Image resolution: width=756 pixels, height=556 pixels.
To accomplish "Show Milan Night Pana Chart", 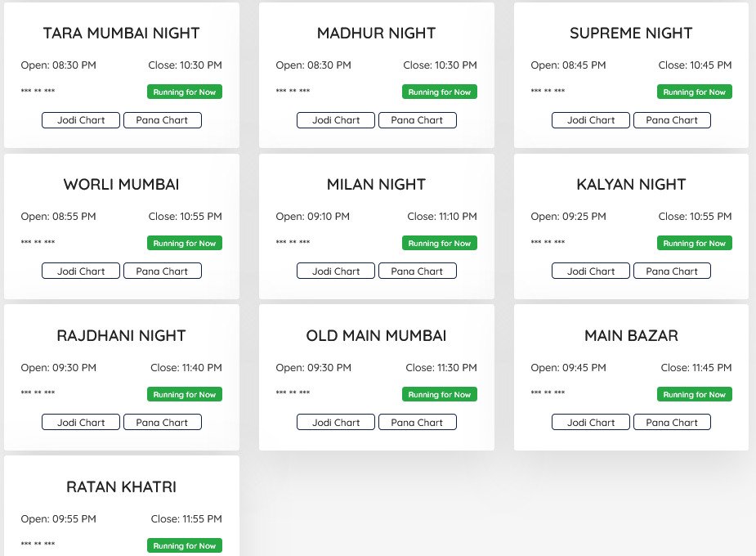I will coord(417,271).
